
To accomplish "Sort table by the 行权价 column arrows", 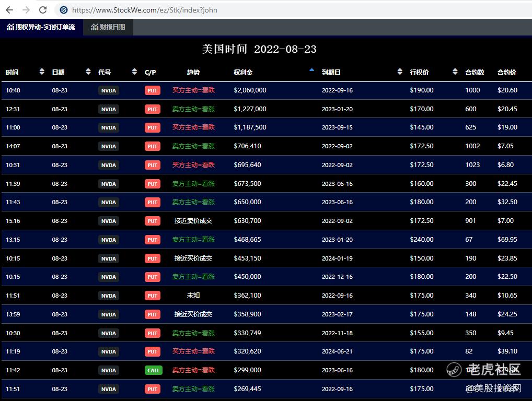I will [455, 72].
